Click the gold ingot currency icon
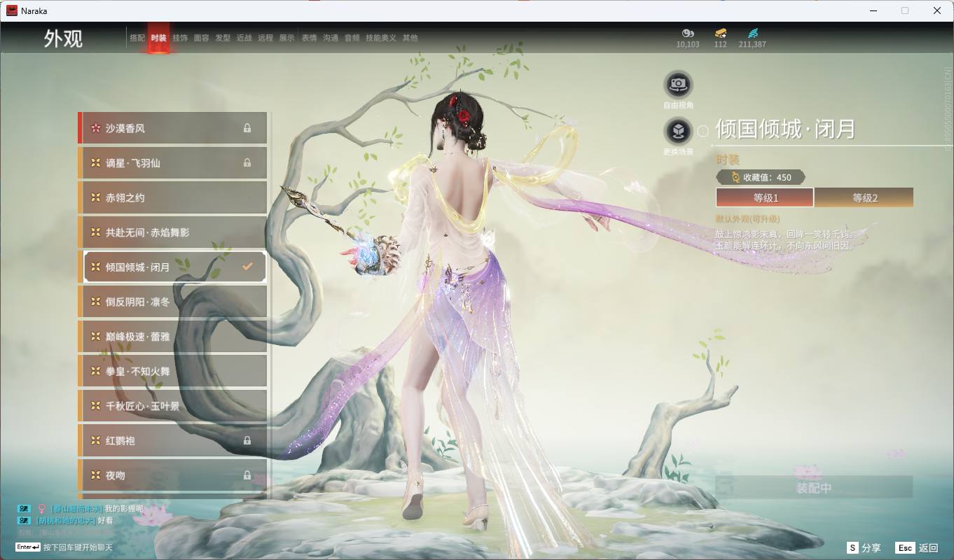This screenshot has width=954, height=560. click(x=720, y=33)
